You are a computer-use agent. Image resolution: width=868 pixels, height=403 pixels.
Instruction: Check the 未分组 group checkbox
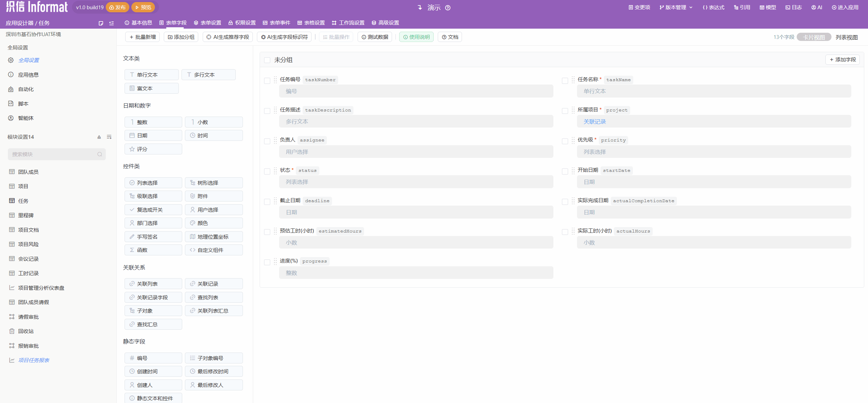click(267, 60)
